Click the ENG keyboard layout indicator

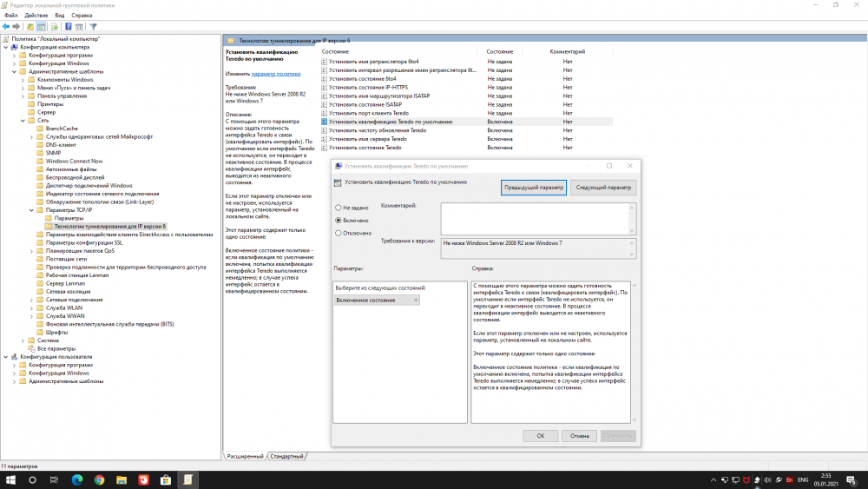[x=803, y=480]
